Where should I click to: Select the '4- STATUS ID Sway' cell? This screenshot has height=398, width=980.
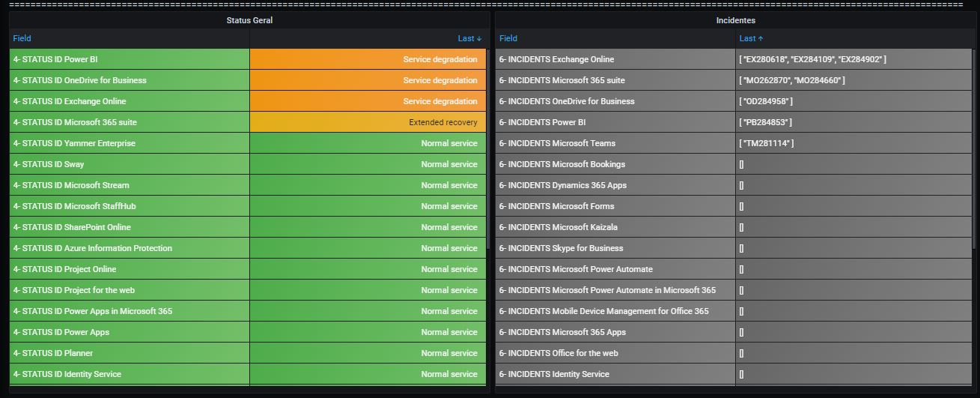point(130,164)
